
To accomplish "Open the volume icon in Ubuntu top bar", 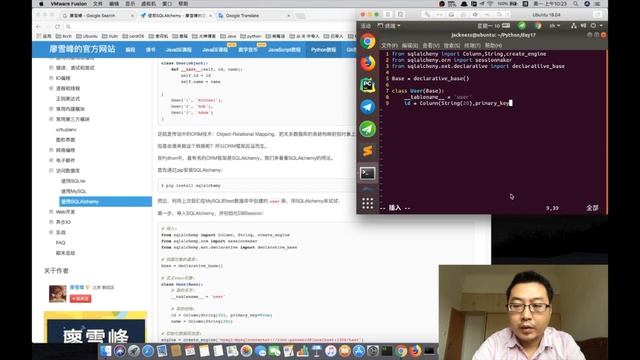I will (583, 26).
